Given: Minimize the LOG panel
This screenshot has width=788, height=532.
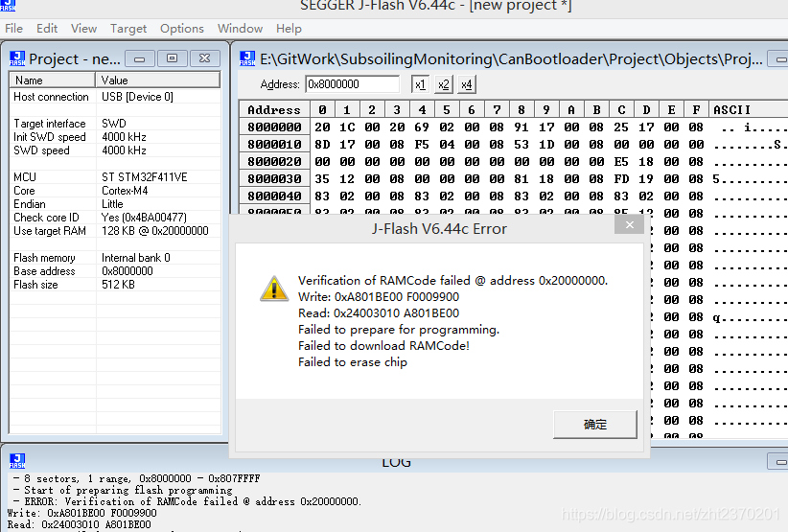Looking at the screenshot, I should pyautogui.click(x=780, y=461).
